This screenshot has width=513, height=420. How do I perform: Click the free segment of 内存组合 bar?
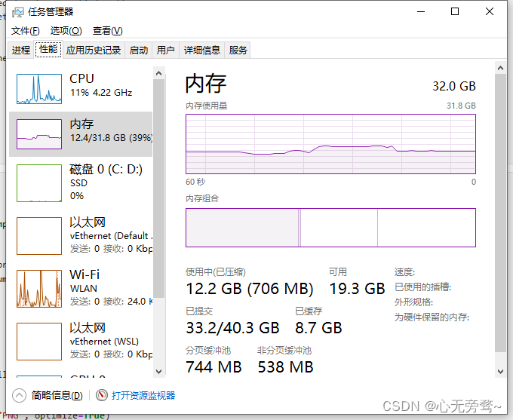pos(427,228)
